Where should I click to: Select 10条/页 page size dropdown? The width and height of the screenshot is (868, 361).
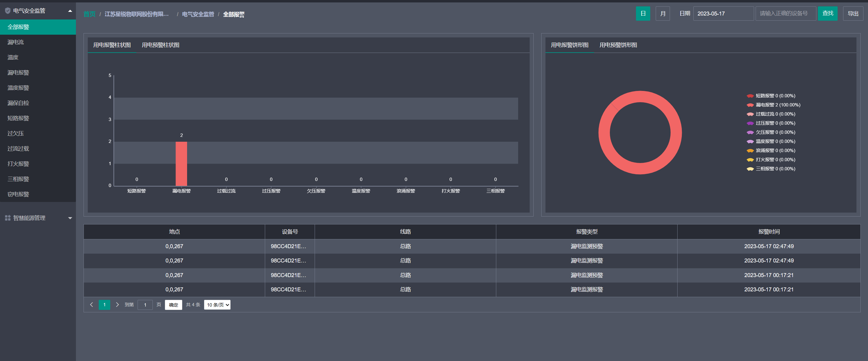click(x=217, y=304)
